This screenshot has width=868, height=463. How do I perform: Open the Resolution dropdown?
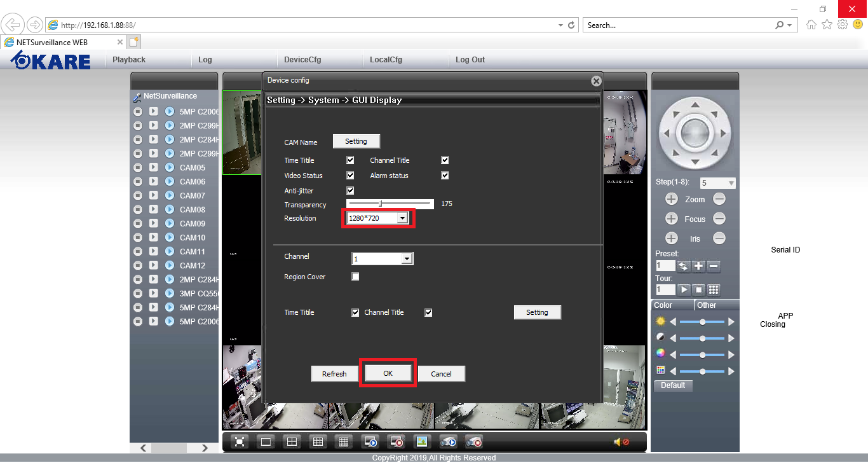tap(402, 218)
